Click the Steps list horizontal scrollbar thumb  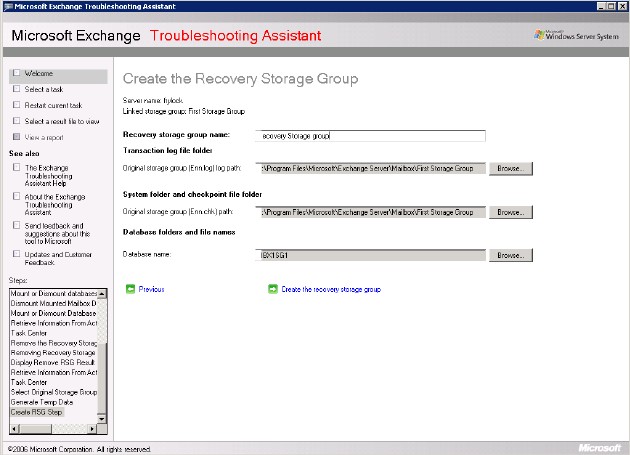pyautogui.click(x=35, y=428)
